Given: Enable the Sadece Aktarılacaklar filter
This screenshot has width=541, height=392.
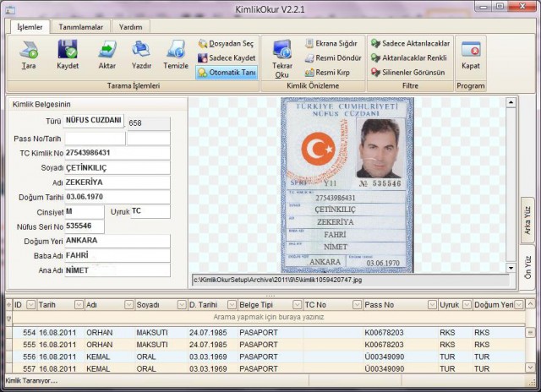Looking at the screenshot, I should pyautogui.click(x=411, y=43).
